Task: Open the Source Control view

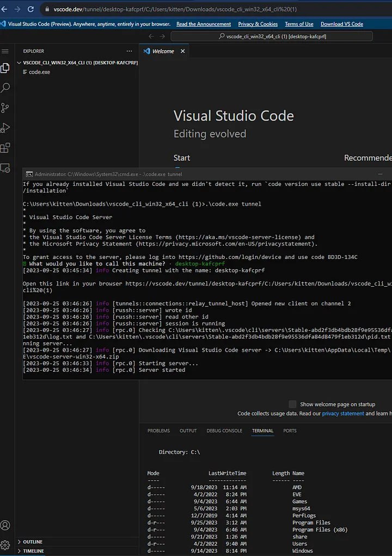Action: click(5, 108)
